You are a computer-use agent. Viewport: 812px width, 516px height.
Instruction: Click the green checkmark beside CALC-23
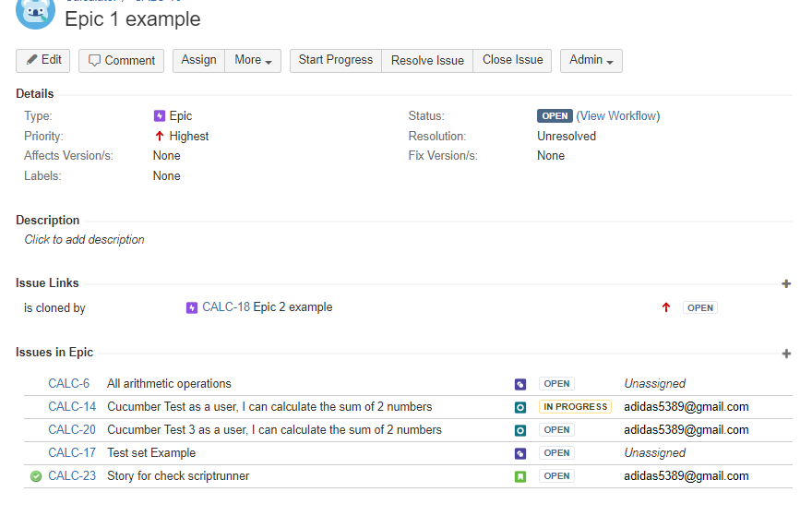click(x=36, y=476)
